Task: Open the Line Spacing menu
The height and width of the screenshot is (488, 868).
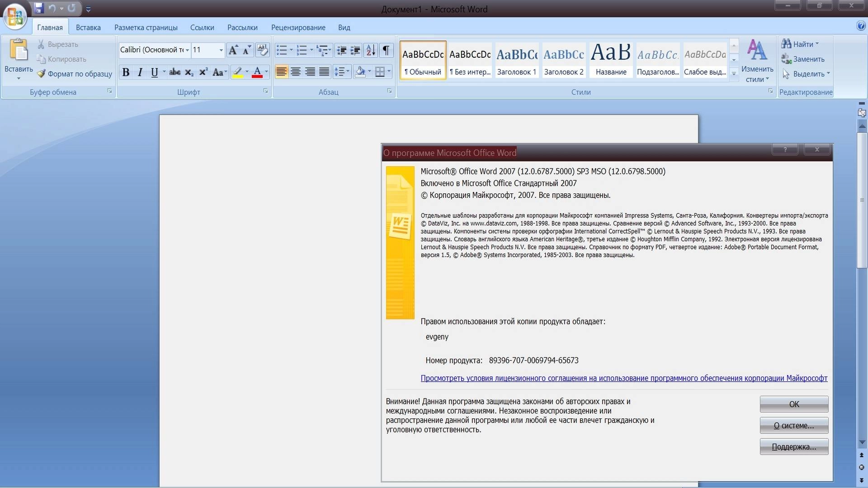Action: pos(342,72)
